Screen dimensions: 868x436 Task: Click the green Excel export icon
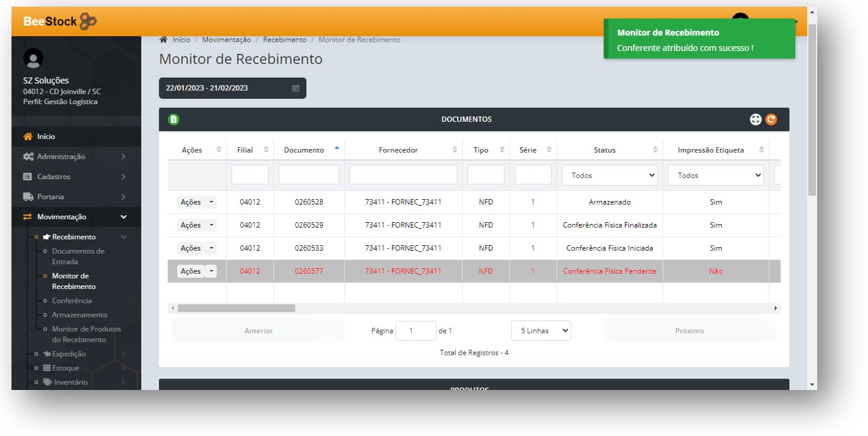tap(174, 119)
